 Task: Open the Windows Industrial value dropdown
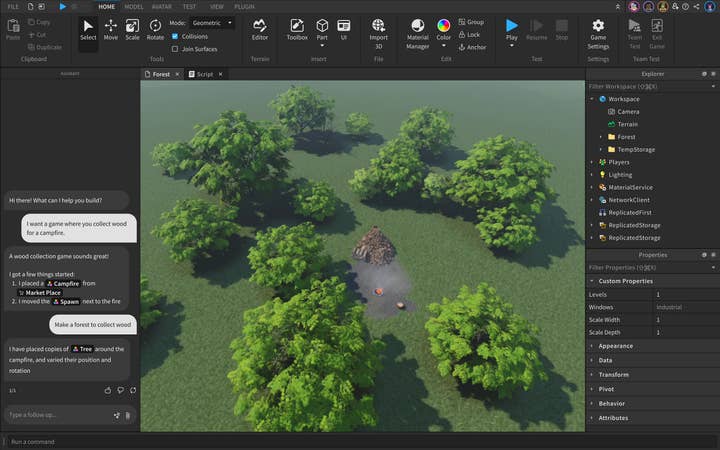686,307
